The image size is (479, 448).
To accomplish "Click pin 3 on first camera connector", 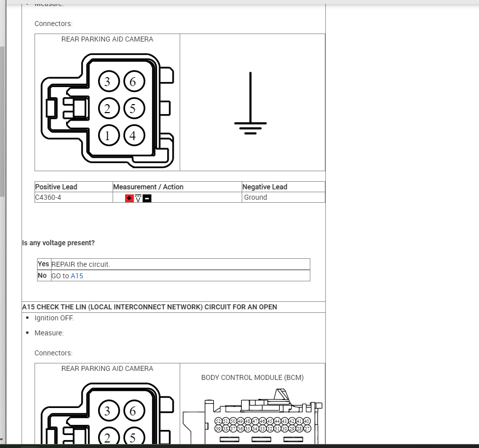I will 109,81.
